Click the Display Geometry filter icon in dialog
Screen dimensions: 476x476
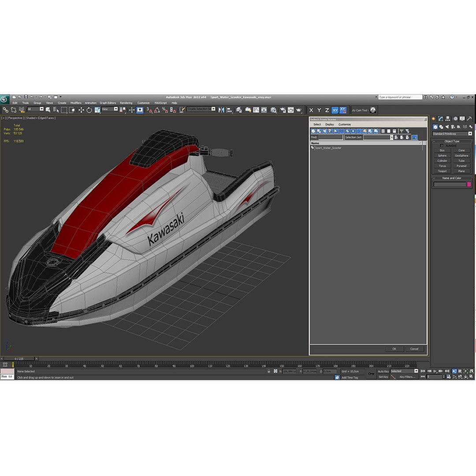(x=313, y=131)
